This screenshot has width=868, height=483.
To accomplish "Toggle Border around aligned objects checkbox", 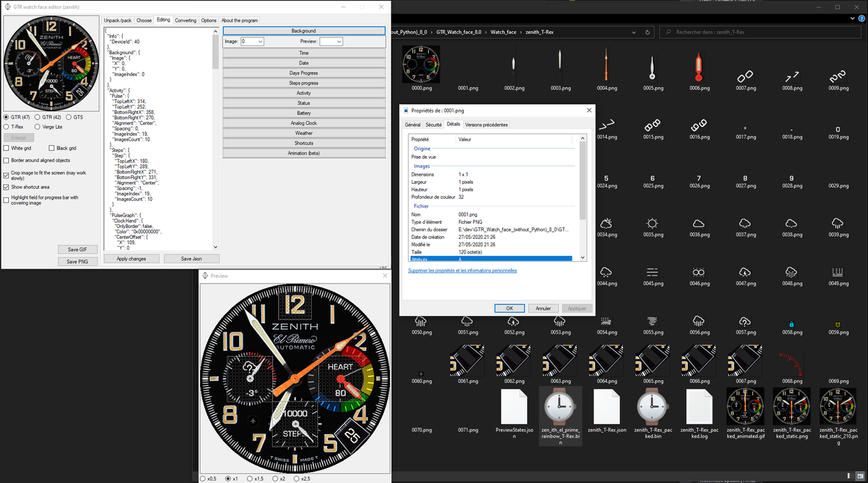I will click(7, 161).
